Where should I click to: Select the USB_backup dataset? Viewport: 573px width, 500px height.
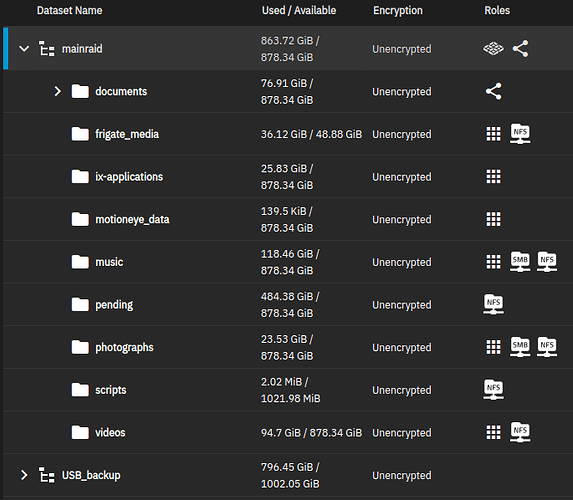point(91,475)
